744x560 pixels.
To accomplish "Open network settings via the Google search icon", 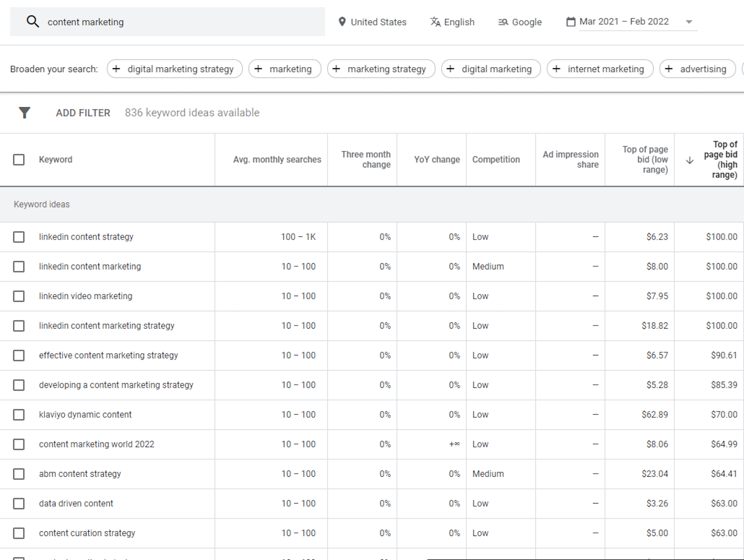I will point(503,22).
